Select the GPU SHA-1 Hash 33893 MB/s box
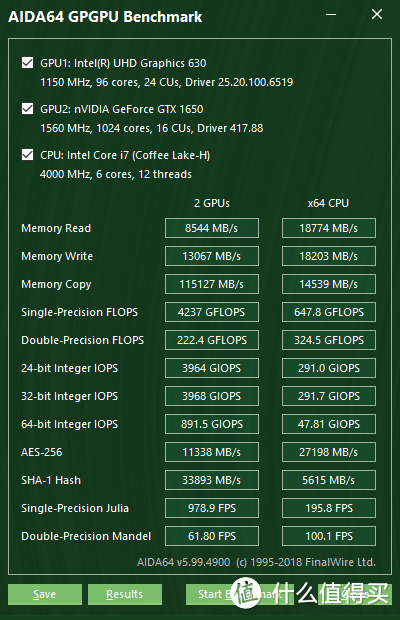Screen dimensions: 400x620 (x=212, y=480)
